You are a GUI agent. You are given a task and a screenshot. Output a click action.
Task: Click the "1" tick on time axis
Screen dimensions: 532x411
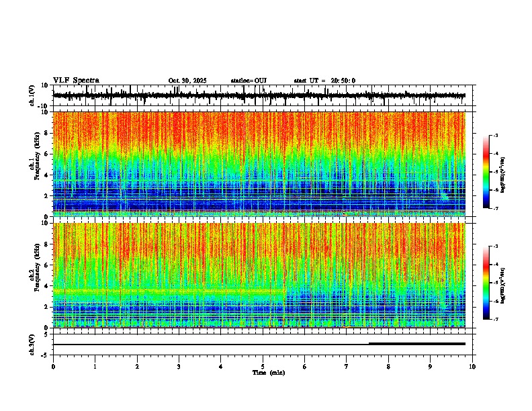95,367
